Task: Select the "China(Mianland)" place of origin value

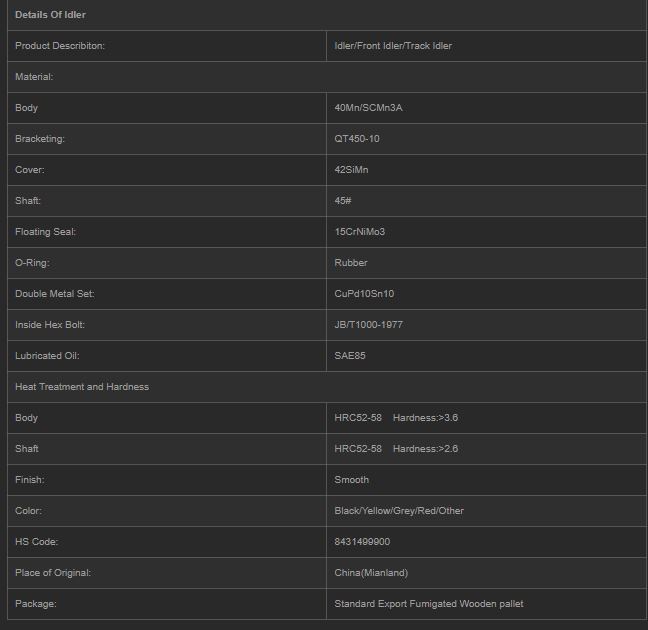Action: click(371, 573)
